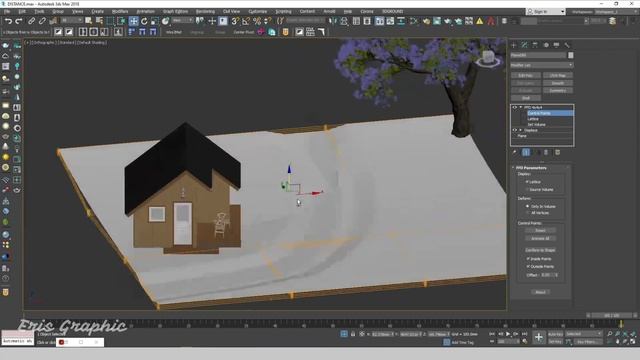Open the Display command panel tab
640x360 pixels.
coord(556,45)
